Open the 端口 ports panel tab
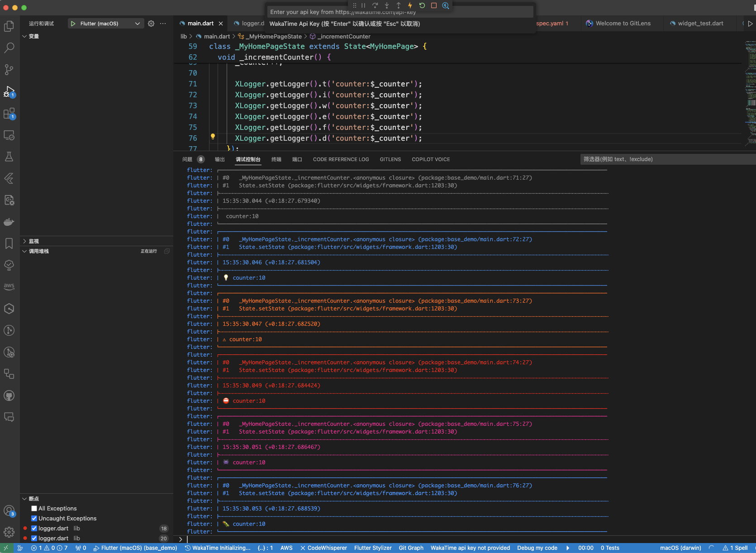This screenshot has height=553, width=756. pyautogui.click(x=297, y=159)
